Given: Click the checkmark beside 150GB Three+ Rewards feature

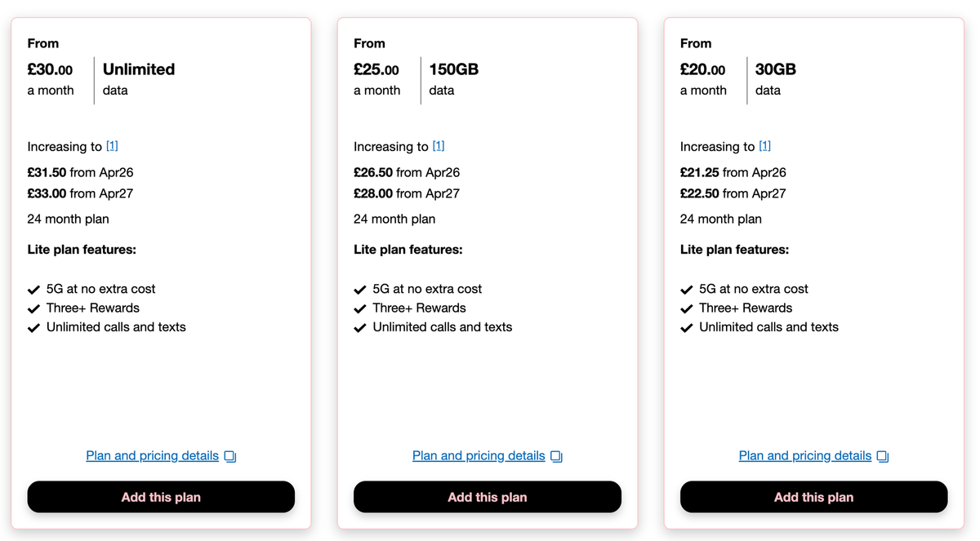Looking at the screenshot, I should point(360,308).
